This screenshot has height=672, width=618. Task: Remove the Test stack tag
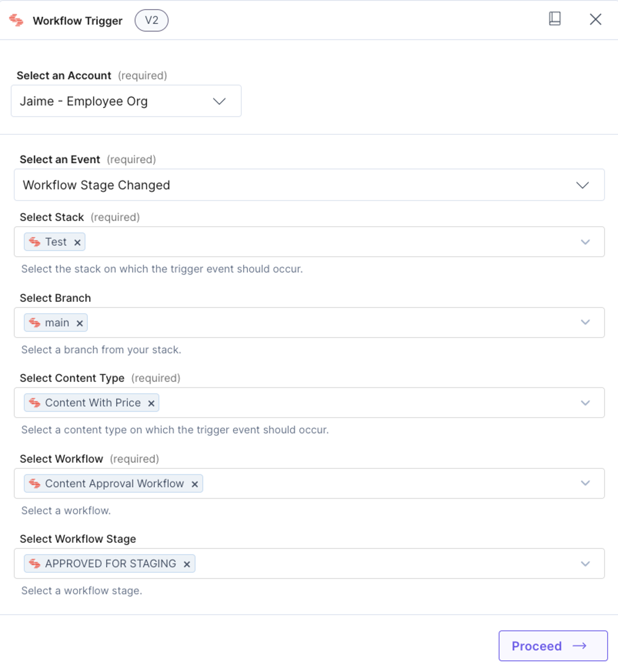point(77,242)
